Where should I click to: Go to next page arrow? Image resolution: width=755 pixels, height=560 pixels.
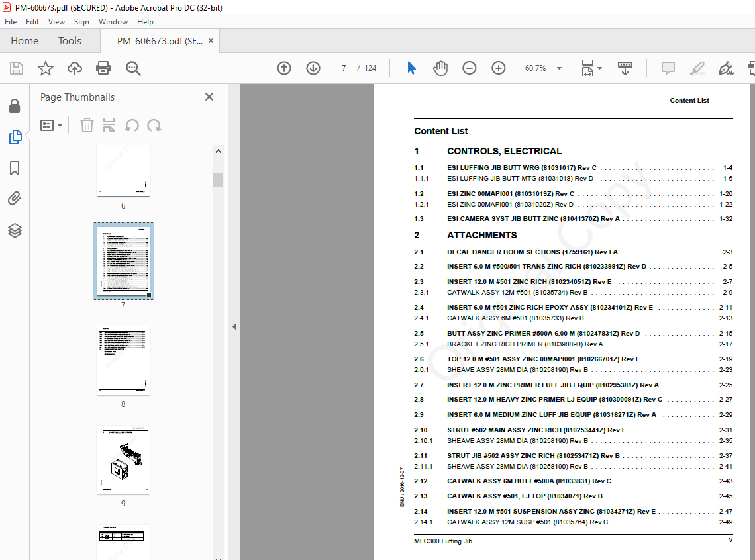pyautogui.click(x=313, y=68)
